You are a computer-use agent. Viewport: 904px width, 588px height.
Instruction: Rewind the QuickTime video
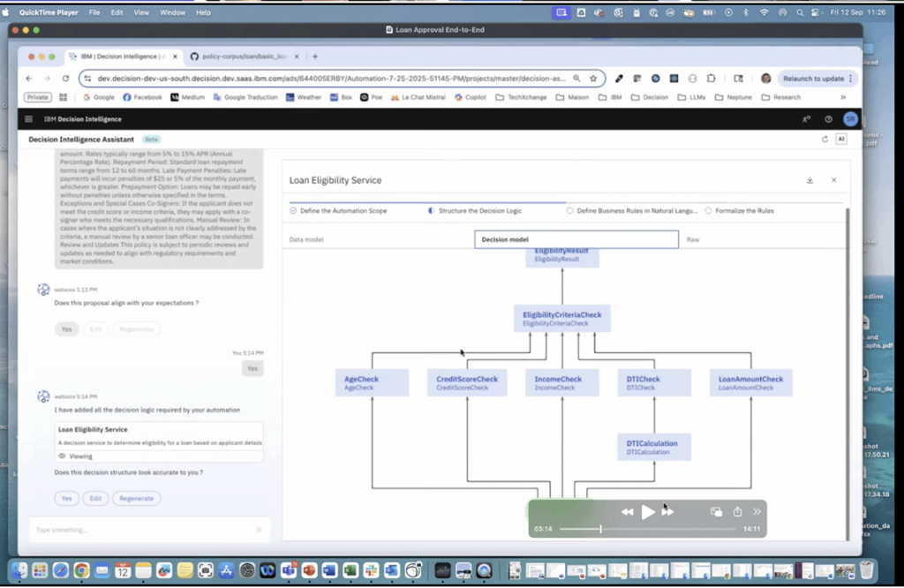(628, 512)
